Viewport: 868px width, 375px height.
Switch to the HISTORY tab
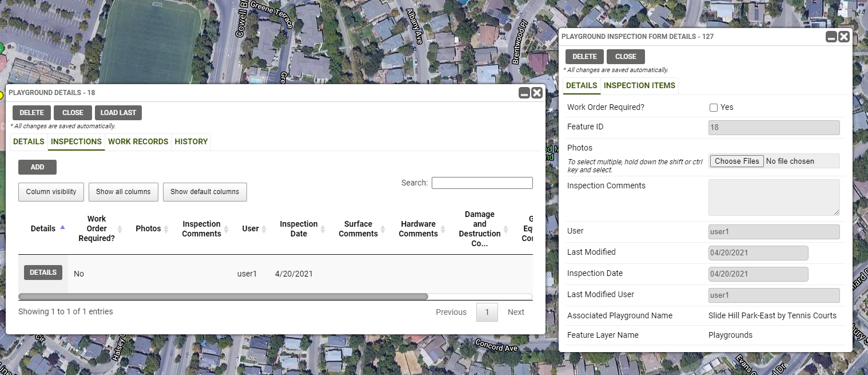pyautogui.click(x=191, y=141)
